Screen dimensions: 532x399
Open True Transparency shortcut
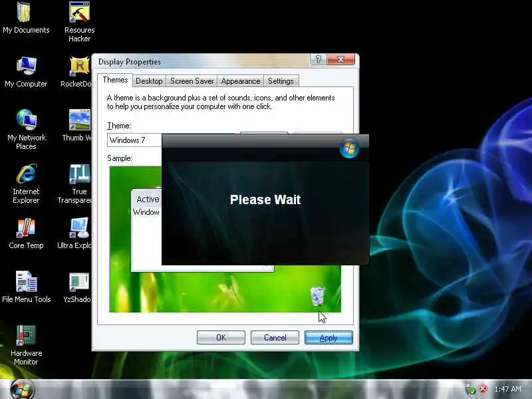tap(75, 184)
